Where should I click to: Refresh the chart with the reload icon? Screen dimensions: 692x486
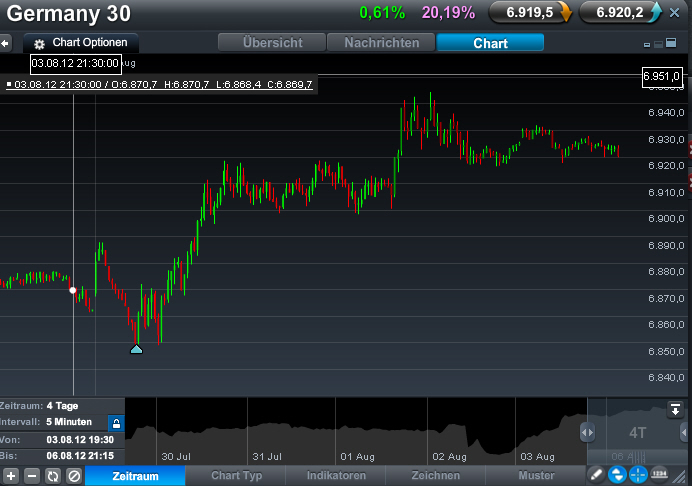53,476
